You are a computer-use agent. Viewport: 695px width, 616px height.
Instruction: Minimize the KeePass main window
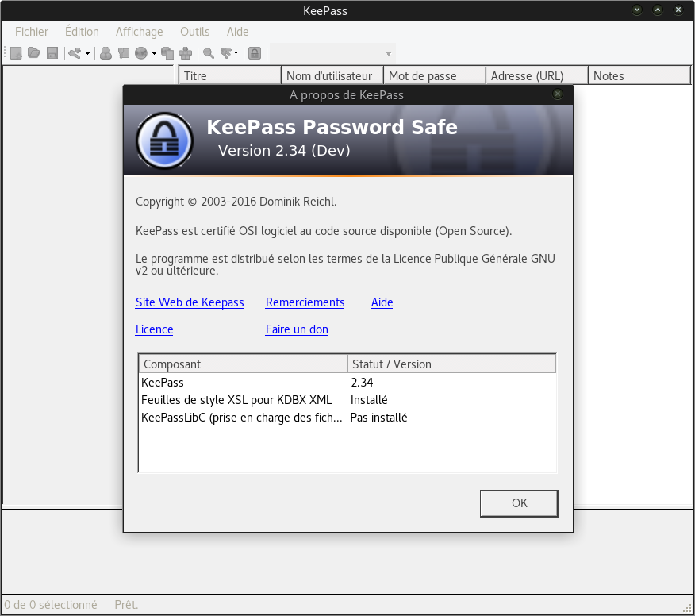[x=637, y=10]
